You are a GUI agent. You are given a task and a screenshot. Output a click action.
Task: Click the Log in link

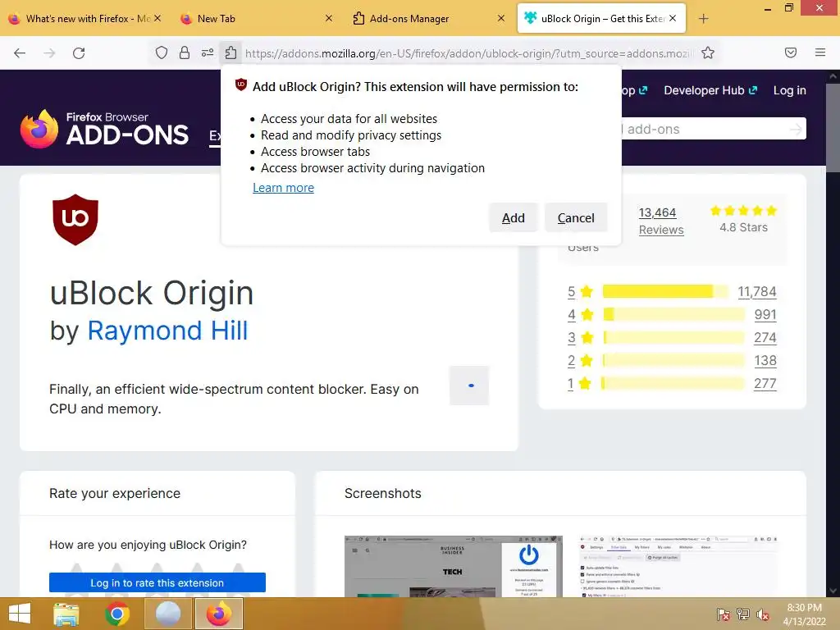tap(790, 90)
